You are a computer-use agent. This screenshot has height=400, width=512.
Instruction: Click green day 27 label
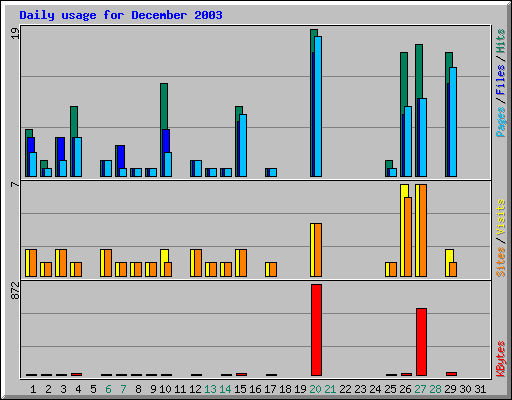pos(420,389)
